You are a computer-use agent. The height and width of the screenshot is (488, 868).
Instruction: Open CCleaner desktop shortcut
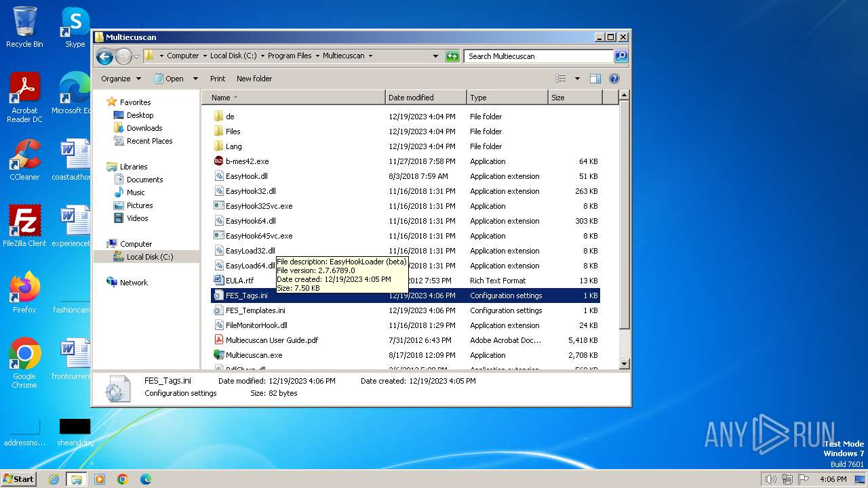click(x=24, y=160)
